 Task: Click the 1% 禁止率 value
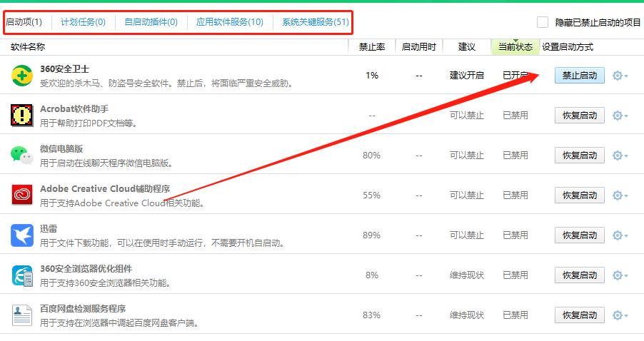pyautogui.click(x=372, y=76)
